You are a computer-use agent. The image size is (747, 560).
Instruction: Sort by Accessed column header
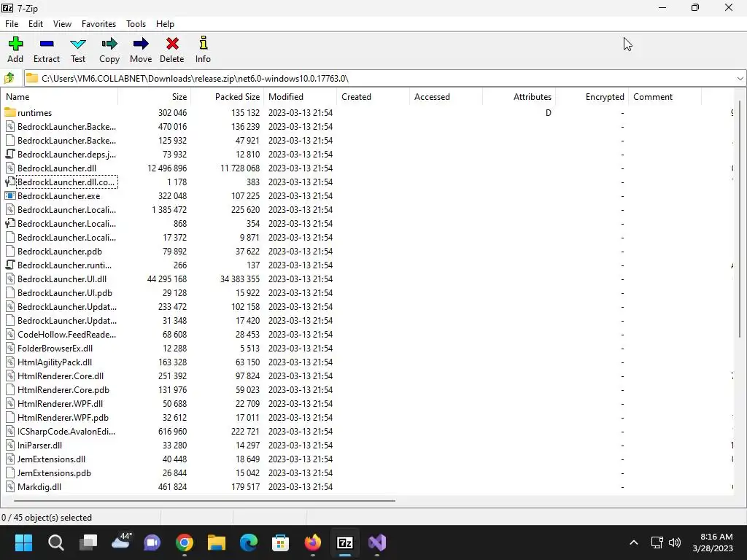tap(446, 97)
